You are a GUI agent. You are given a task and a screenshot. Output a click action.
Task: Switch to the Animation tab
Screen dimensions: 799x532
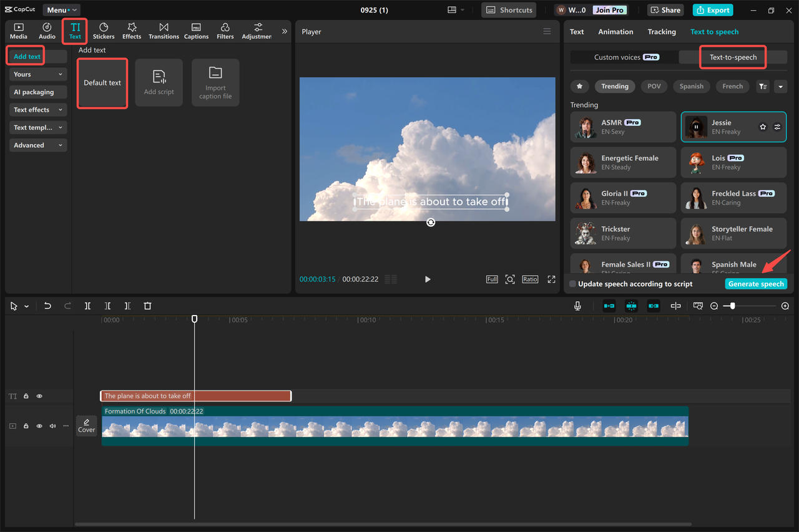615,31
